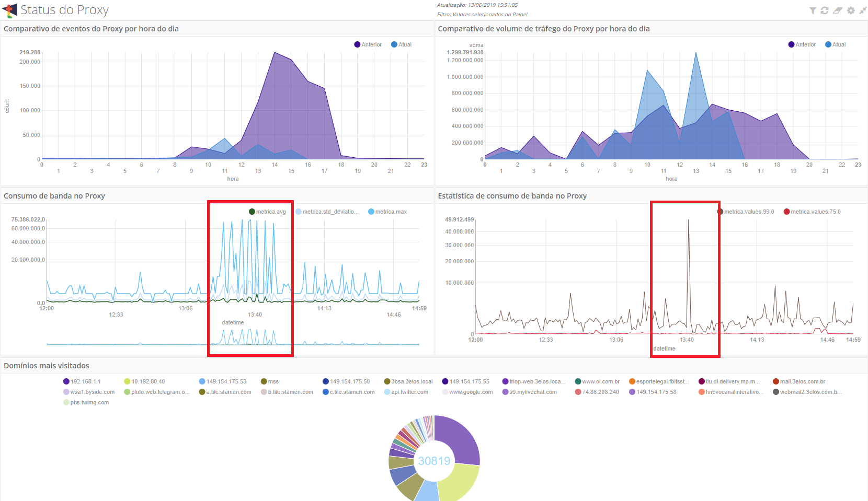Viewport: 868px width, 501px height.
Task: Click 'Consumo de banda no Proxy' panel heading
Action: pyautogui.click(x=54, y=196)
